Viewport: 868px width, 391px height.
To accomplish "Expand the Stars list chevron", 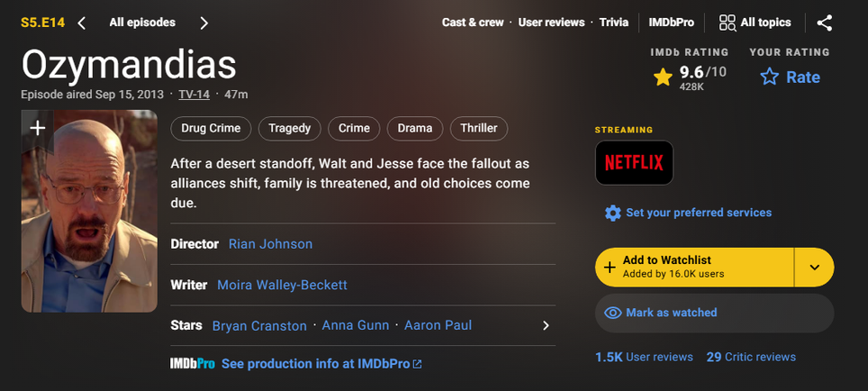I will [546, 325].
